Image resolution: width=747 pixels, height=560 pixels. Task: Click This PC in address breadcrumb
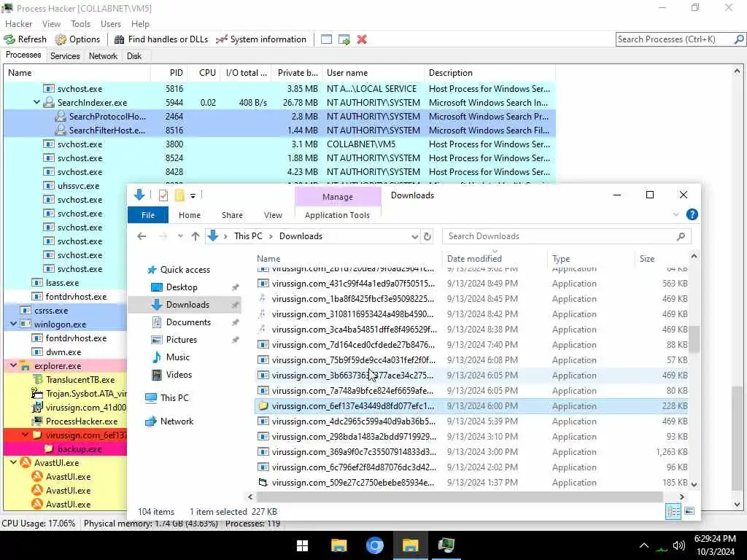(x=248, y=236)
